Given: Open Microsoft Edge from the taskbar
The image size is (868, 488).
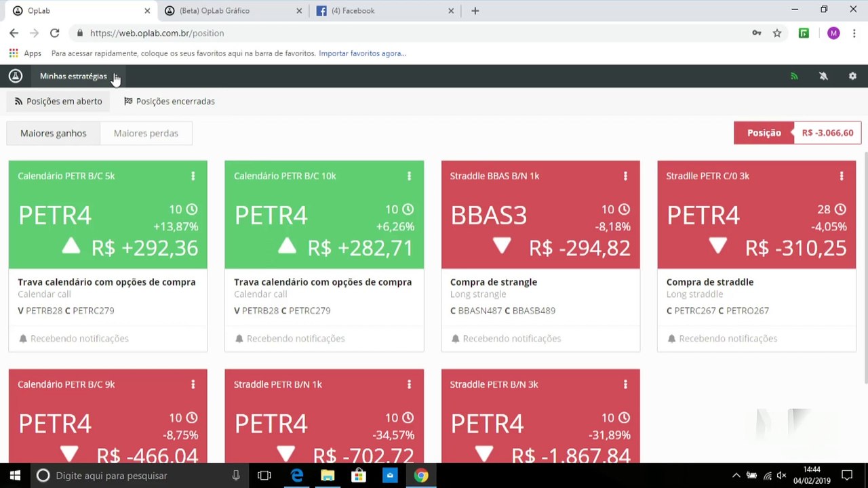Looking at the screenshot, I should coord(296,475).
